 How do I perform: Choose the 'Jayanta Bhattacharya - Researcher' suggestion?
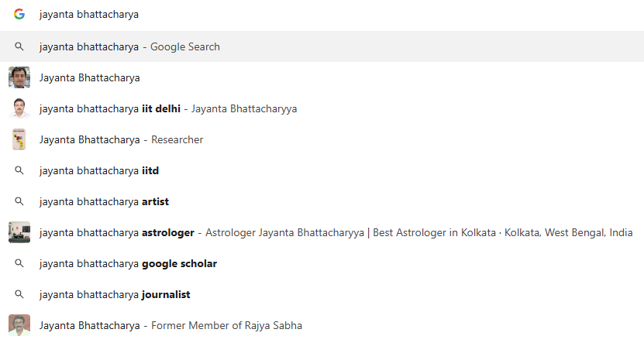[121, 139]
